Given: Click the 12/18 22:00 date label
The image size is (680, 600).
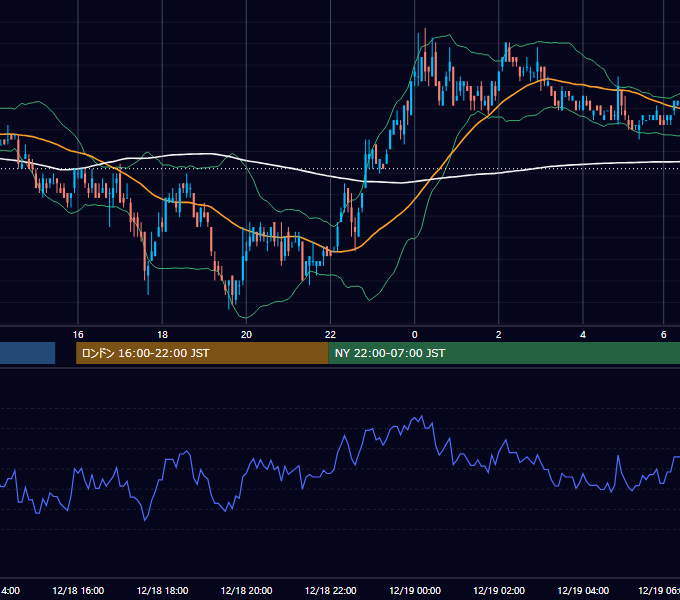Looking at the screenshot, I should (x=330, y=591).
